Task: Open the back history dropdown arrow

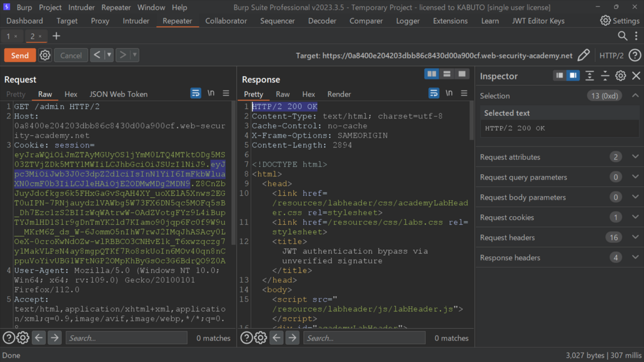Action: point(109,55)
